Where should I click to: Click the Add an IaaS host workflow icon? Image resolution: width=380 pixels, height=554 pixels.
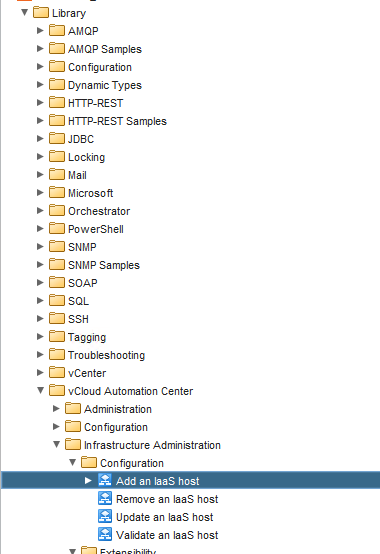(105, 480)
